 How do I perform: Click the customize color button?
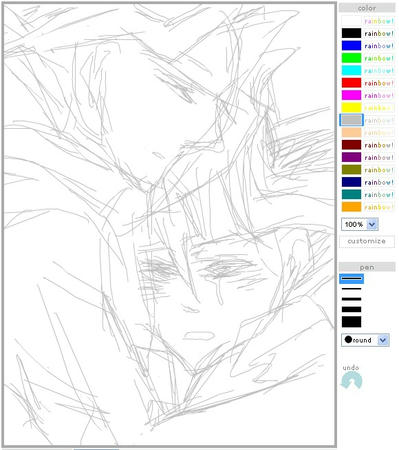pyautogui.click(x=367, y=241)
